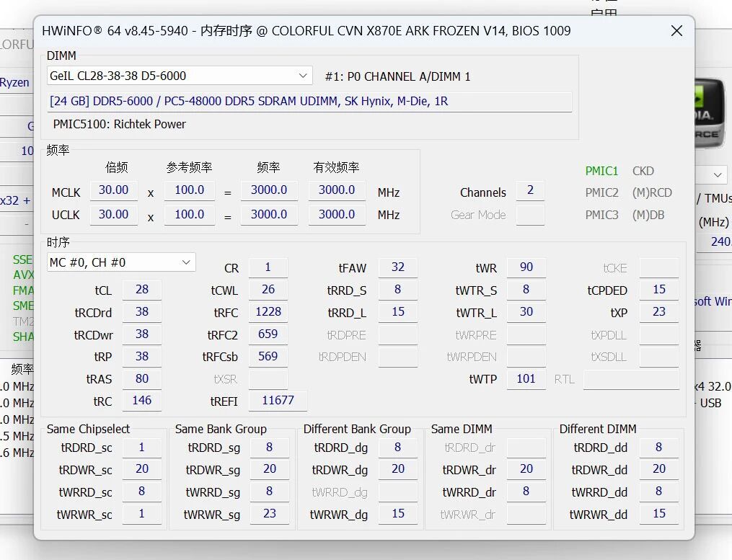Click the Channels value field
This screenshot has width=732, height=560.
[530, 190]
